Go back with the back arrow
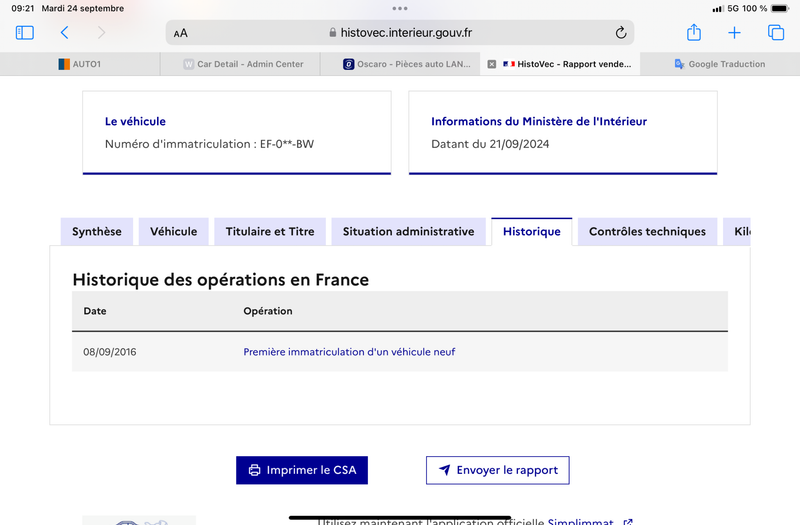800x525 pixels. pyautogui.click(x=64, y=33)
